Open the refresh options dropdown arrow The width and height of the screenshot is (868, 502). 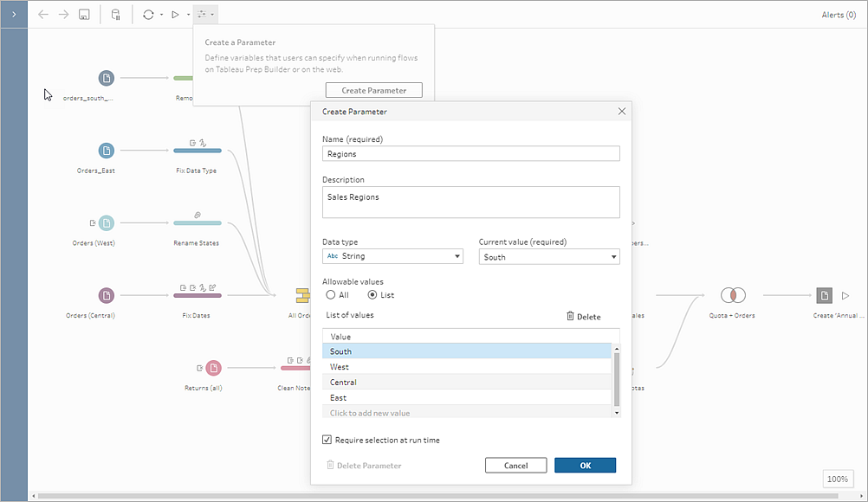[161, 15]
